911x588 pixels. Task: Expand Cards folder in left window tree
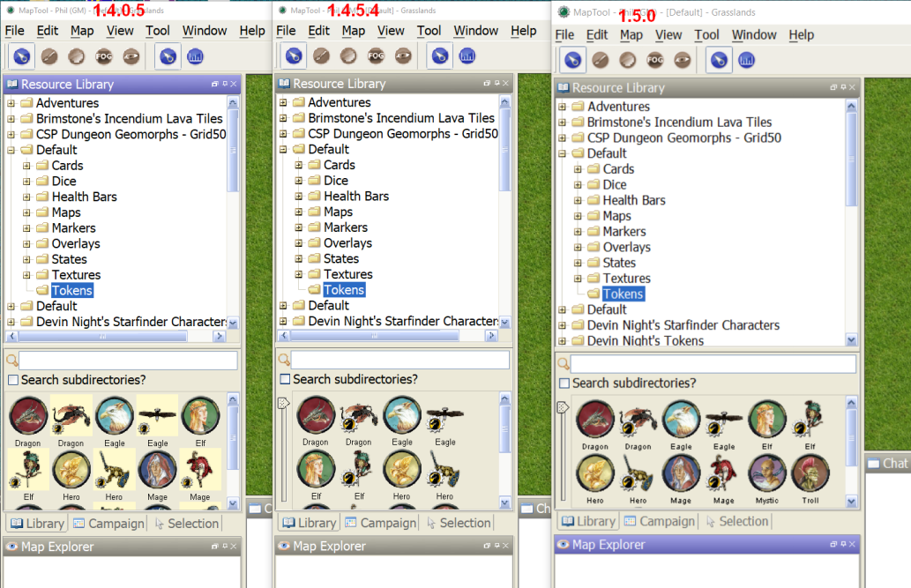coord(26,166)
